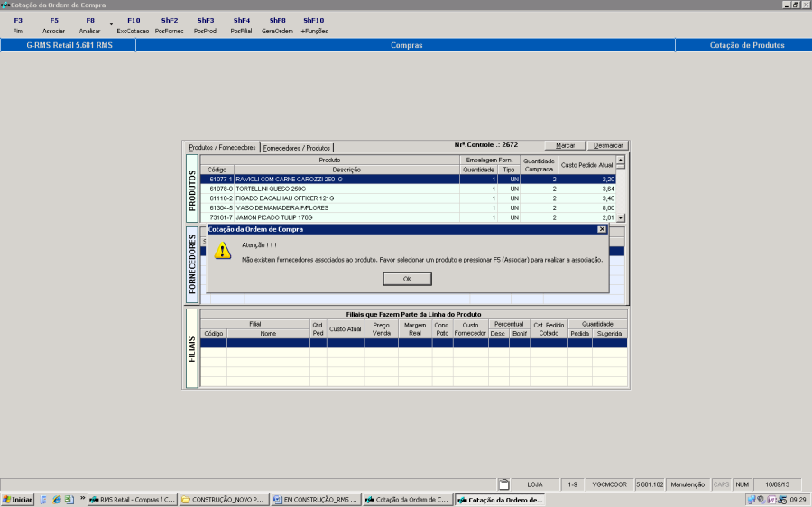Select the JAMON PICADO TULIP 170G row
This screenshot has height=507, width=812.
point(408,217)
